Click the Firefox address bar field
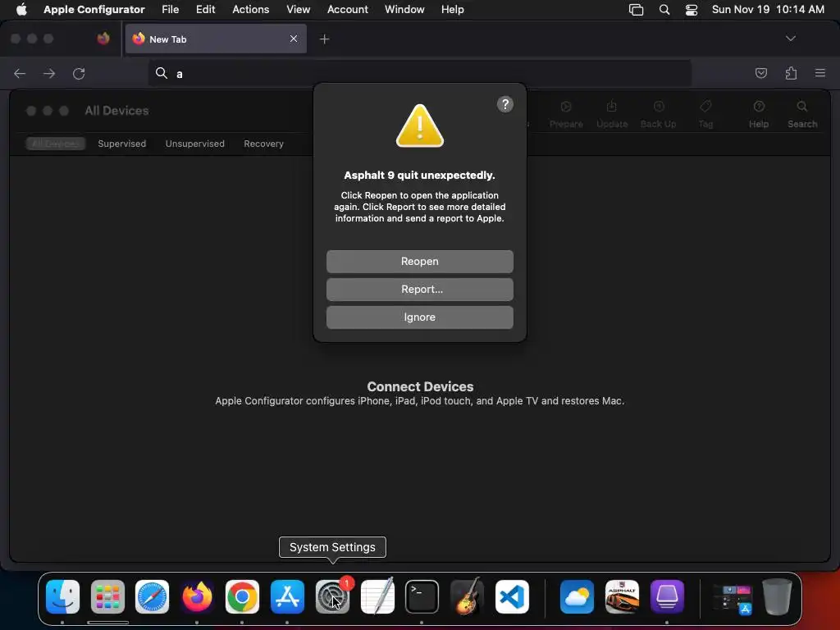 coord(419,73)
